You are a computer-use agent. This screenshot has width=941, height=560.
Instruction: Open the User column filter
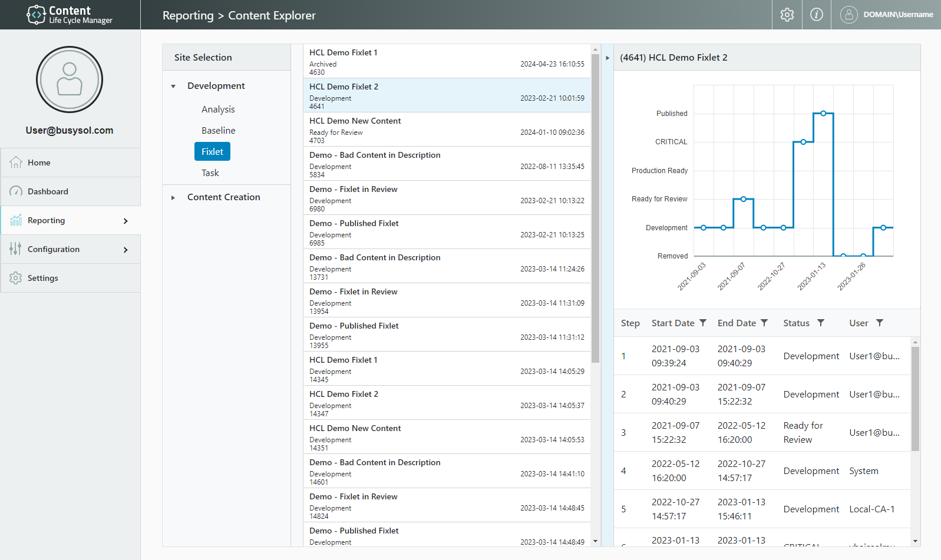880,323
